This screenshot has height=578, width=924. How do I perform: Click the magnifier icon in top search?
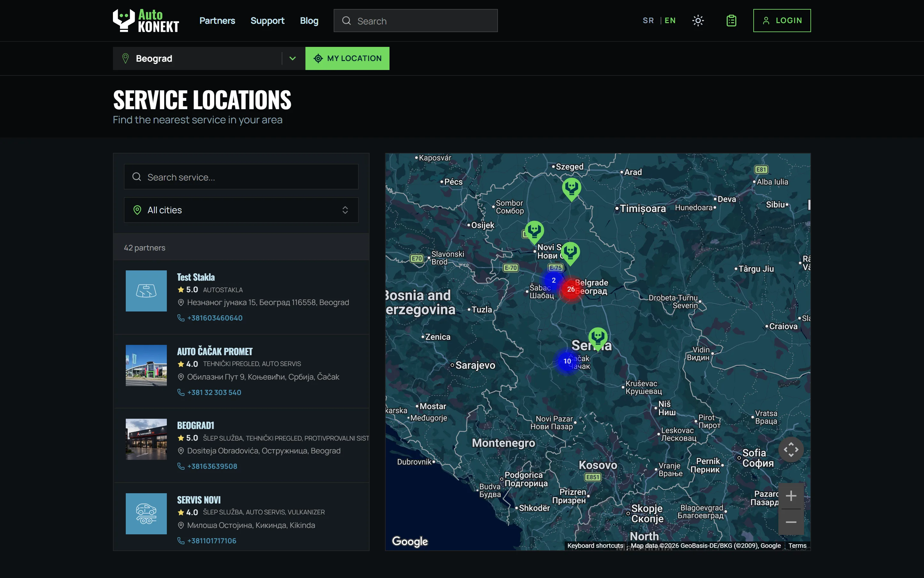pyautogui.click(x=346, y=21)
